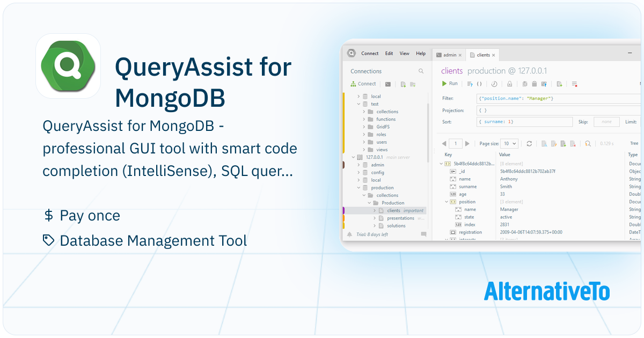Expand the test database's local node above it

click(x=358, y=97)
